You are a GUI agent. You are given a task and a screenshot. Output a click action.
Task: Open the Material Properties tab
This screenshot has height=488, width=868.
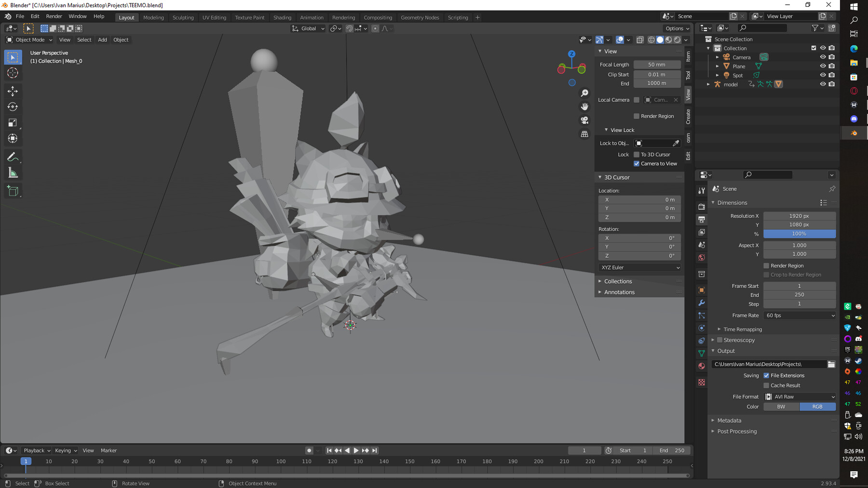point(701,366)
